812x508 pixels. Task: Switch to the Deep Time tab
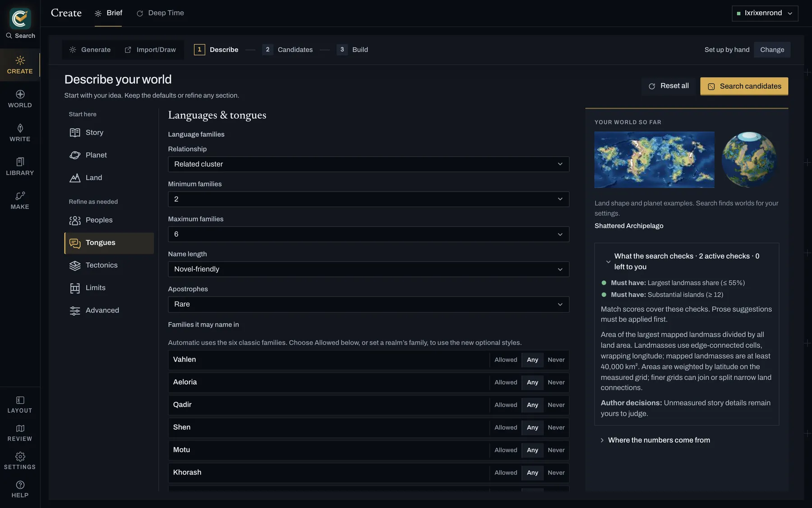click(x=160, y=13)
